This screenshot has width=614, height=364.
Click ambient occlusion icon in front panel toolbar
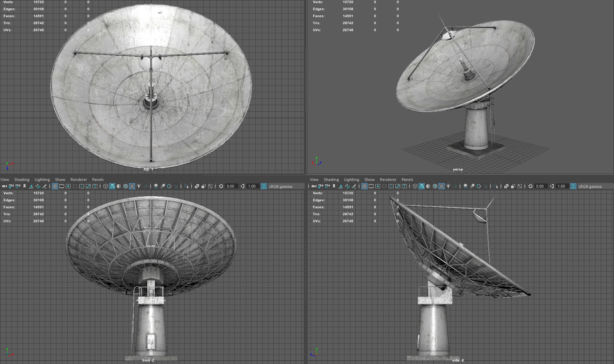pyautogui.click(x=156, y=186)
